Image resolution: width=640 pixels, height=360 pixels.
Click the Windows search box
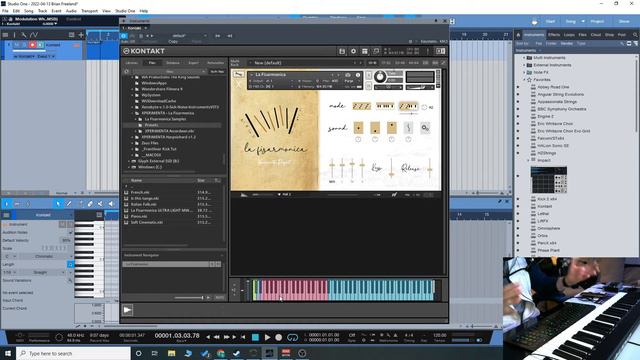pyautogui.click(x=73, y=353)
